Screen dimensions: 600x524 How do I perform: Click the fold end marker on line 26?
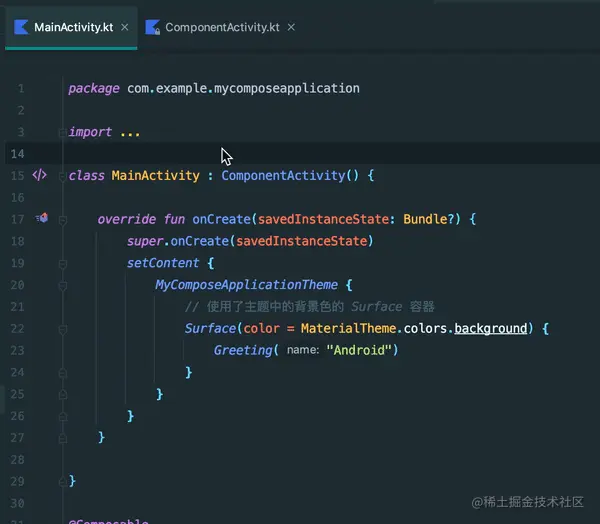click(63, 416)
